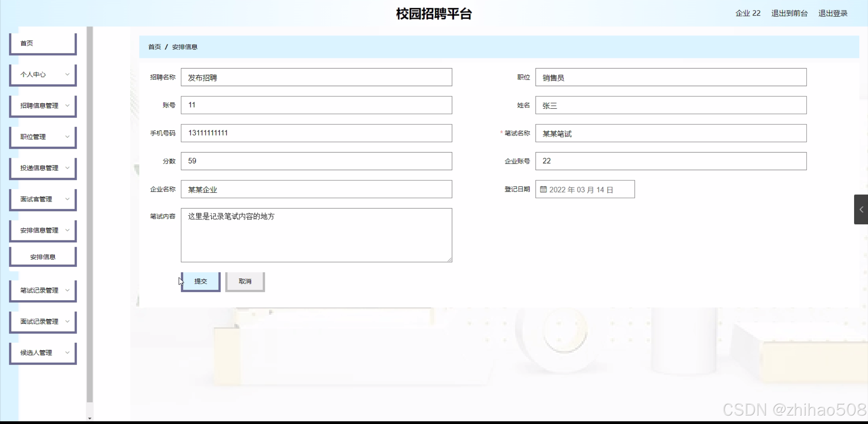Open the 候选人管理 sidebar menu
This screenshot has width=868, height=424.
(43, 353)
